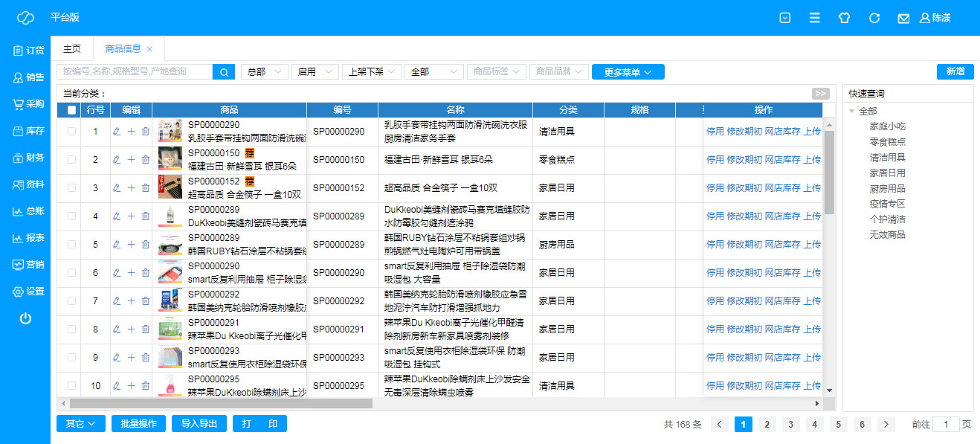This screenshot has width=980, height=444.
Task: Click 停用 link in row 1
Action: tap(715, 132)
